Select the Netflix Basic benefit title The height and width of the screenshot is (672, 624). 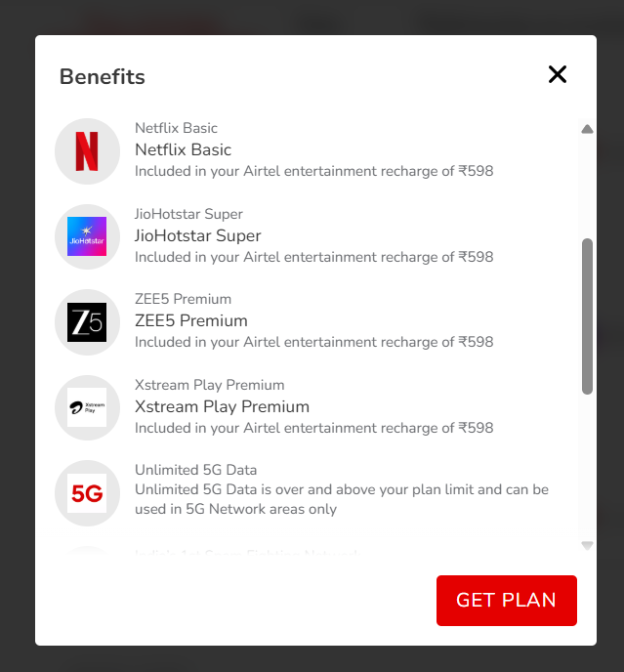pyautogui.click(x=183, y=150)
